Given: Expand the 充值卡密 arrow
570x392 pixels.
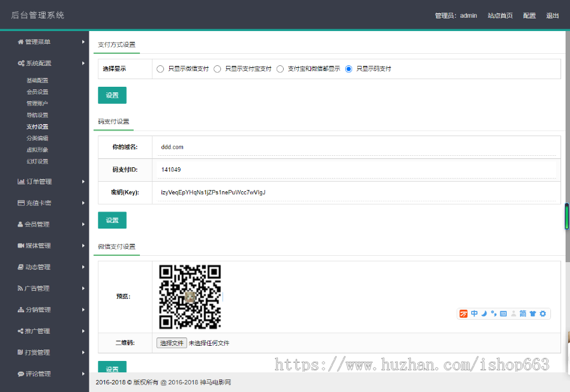Looking at the screenshot, I should tap(83, 203).
